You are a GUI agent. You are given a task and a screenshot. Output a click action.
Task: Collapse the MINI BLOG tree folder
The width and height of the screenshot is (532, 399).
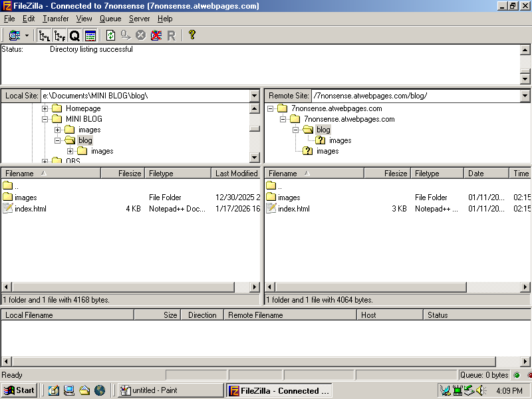(x=45, y=119)
